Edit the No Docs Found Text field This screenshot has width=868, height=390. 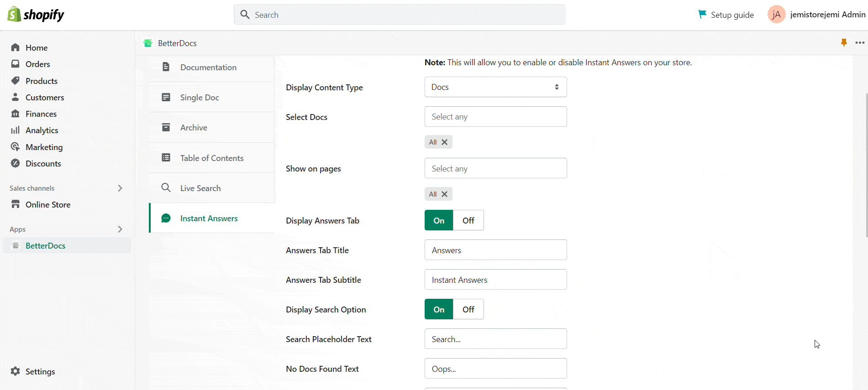pos(496,369)
